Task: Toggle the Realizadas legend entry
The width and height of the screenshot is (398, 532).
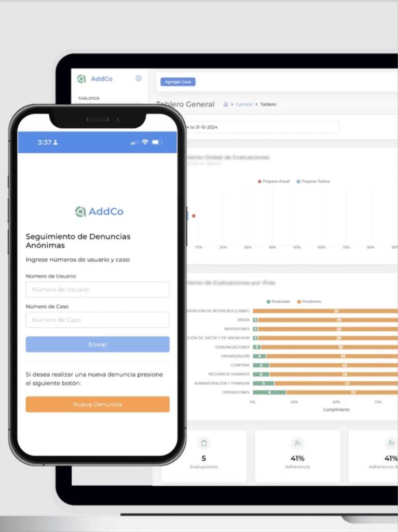Action: pyautogui.click(x=278, y=302)
